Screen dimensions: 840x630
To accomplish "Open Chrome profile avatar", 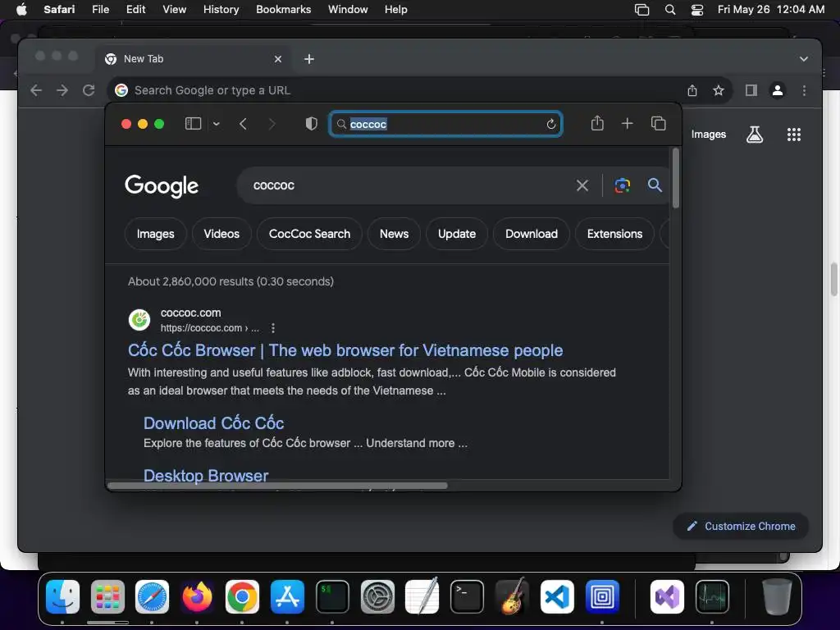I will [x=778, y=90].
